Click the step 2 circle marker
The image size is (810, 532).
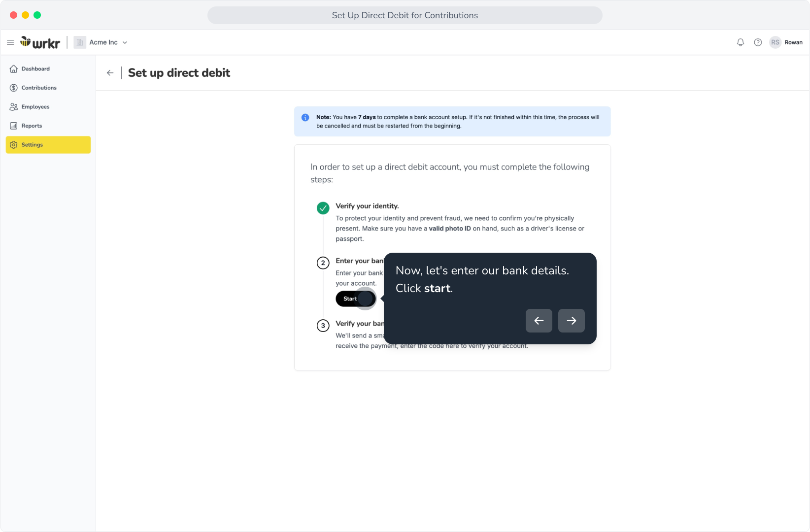pos(323,263)
